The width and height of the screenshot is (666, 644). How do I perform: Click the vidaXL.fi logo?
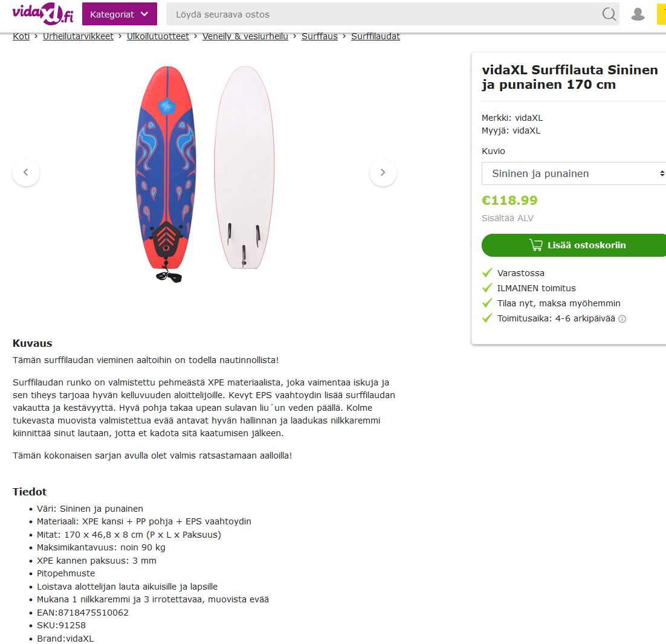point(42,13)
